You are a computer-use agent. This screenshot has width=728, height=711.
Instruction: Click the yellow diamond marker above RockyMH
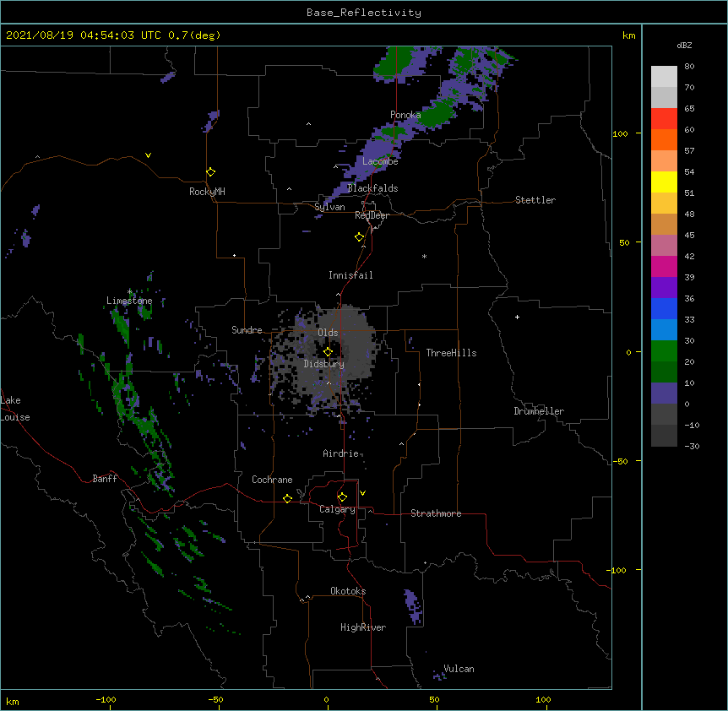pos(211,172)
